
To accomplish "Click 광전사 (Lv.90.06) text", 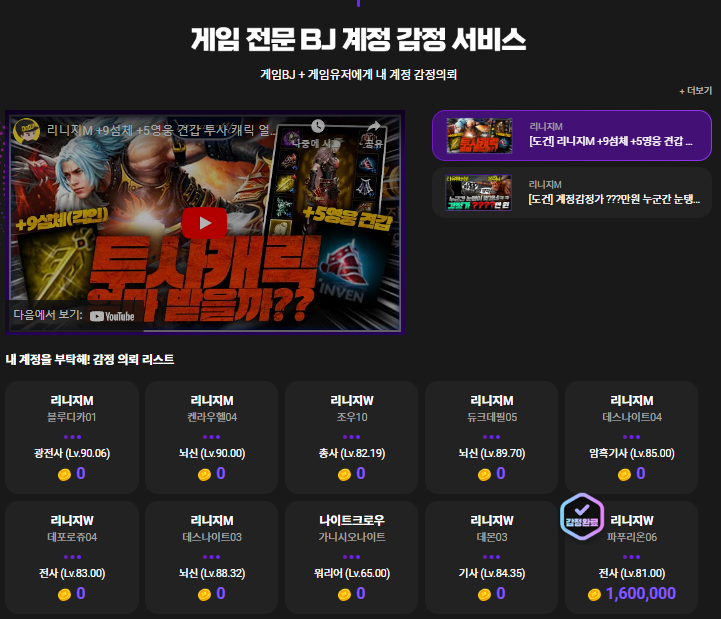I will click(72, 453).
